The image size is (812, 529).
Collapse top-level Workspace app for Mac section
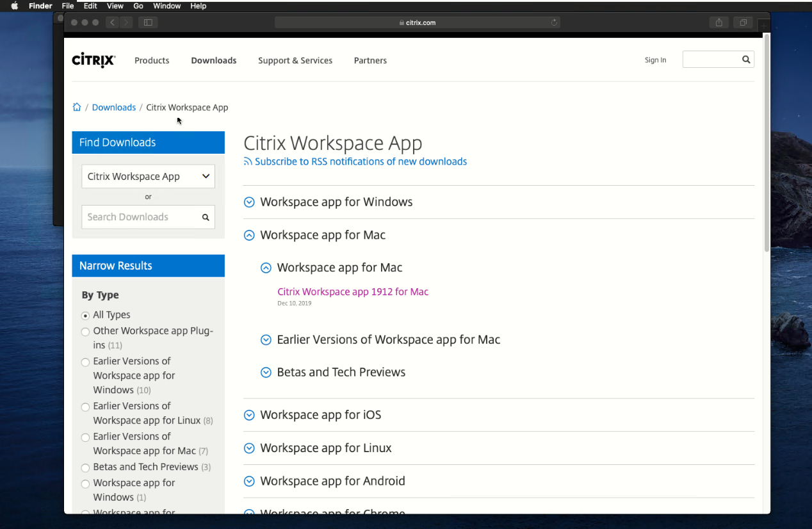tap(249, 236)
